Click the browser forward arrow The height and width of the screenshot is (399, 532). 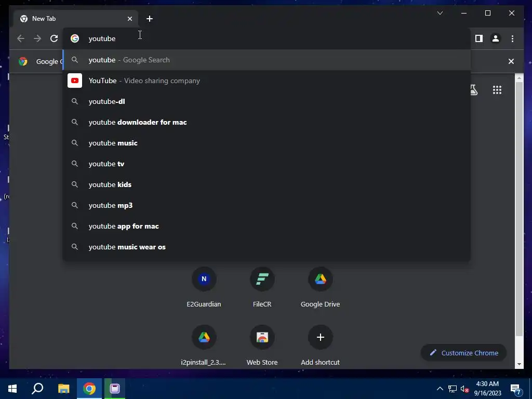37,38
